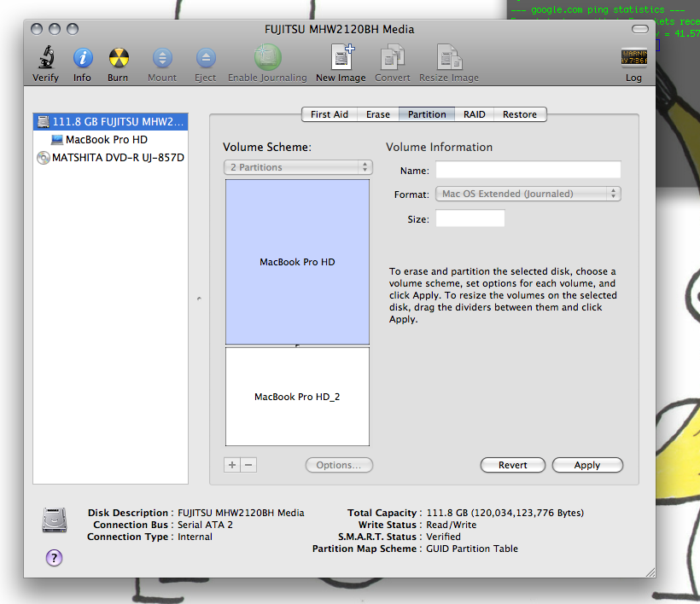Add a partition with the plus button
The width and height of the screenshot is (700, 604).
click(232, 465)
